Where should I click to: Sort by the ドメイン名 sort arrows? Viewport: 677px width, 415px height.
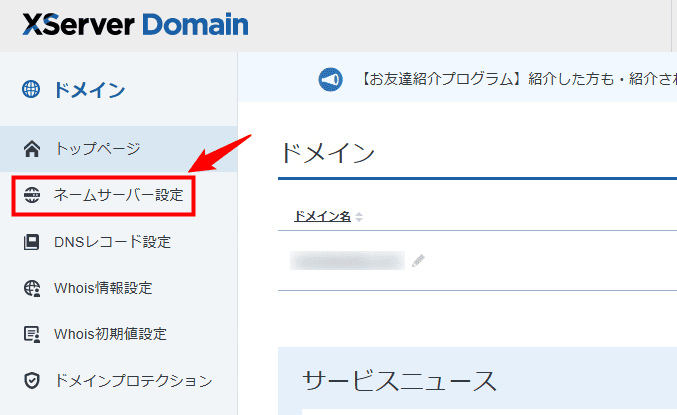[x=359, y=216]
